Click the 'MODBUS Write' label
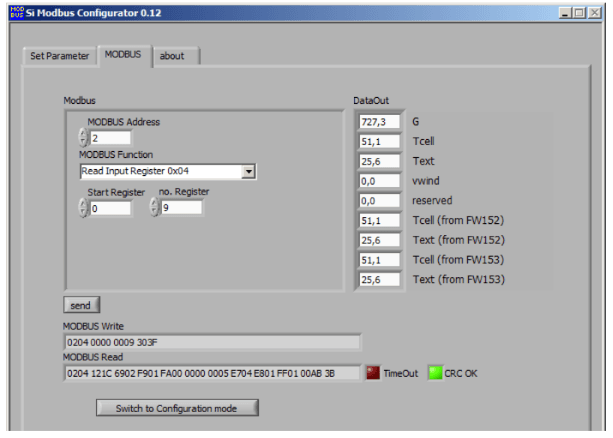The height and width of the screenshot is (438, 613). pyautogui.click(x=93, y=327)
